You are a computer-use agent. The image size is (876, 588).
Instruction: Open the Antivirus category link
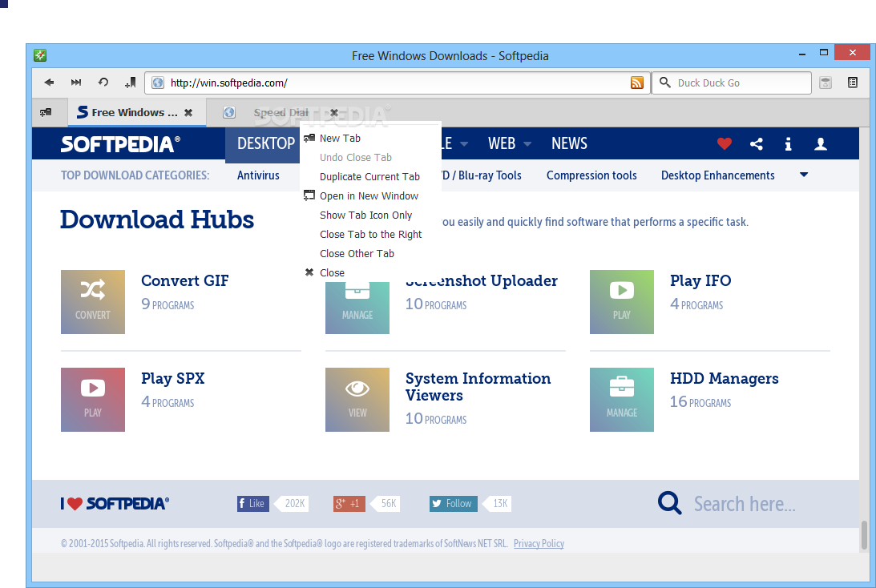pyautogui.click(x=258, y=175)
